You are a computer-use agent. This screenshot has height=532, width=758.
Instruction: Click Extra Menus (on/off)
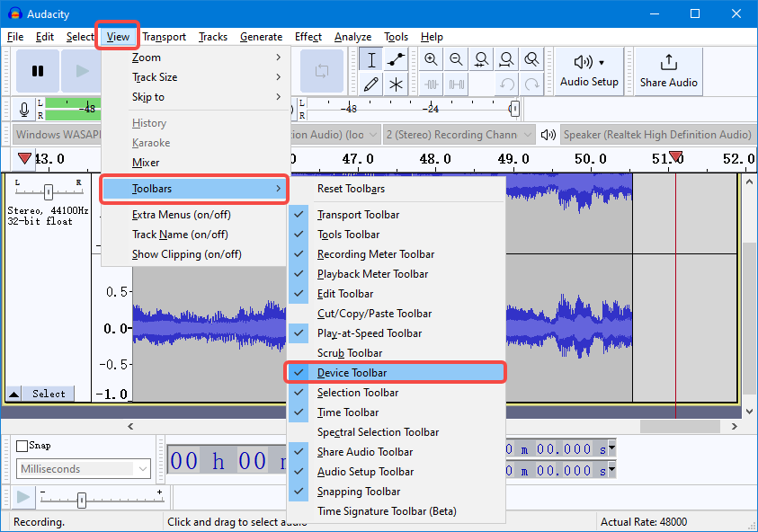[x=195, y=215]
